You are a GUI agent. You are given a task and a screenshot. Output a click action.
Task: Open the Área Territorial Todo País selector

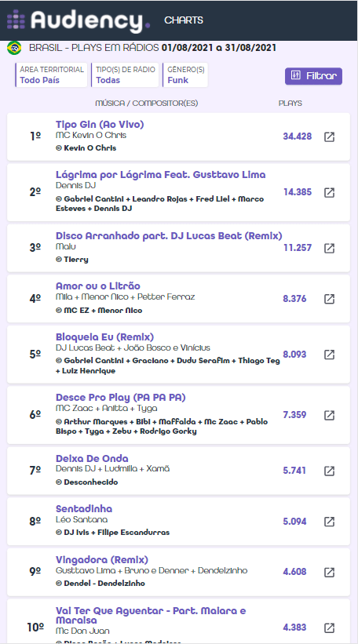[51, 75]
